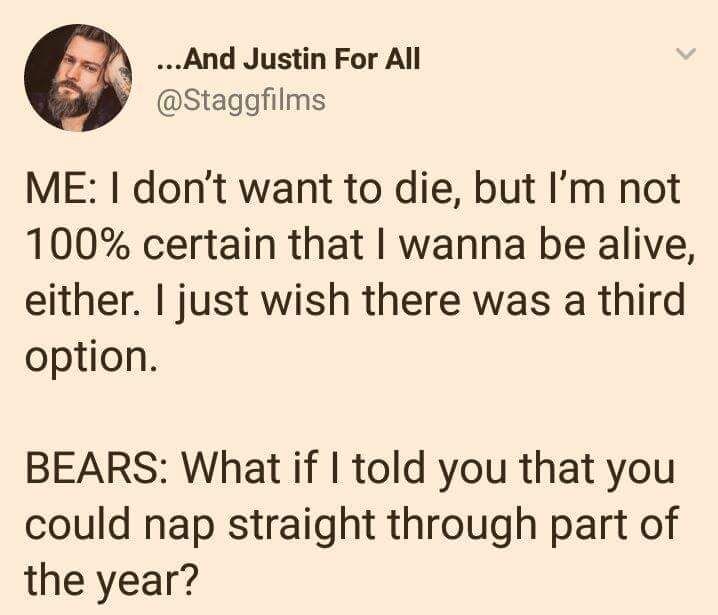Visit the @Staggfilms handle
Viewport: 718px width, 615px height.
[241, 101]
